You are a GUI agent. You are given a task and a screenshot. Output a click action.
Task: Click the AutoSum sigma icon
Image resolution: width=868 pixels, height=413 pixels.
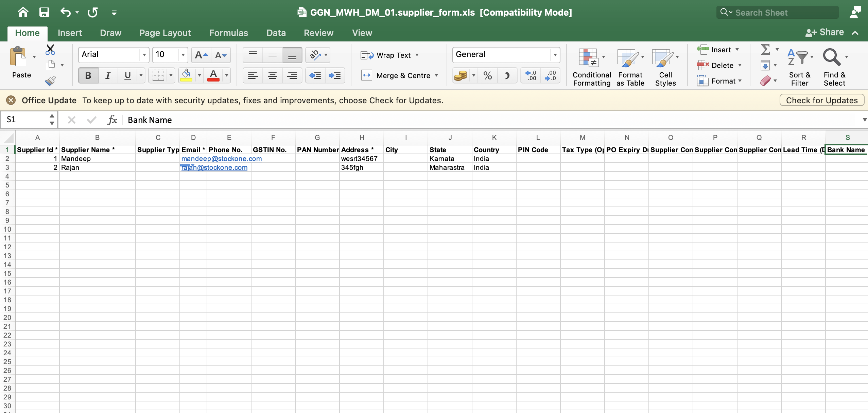[x=765, y=50]
